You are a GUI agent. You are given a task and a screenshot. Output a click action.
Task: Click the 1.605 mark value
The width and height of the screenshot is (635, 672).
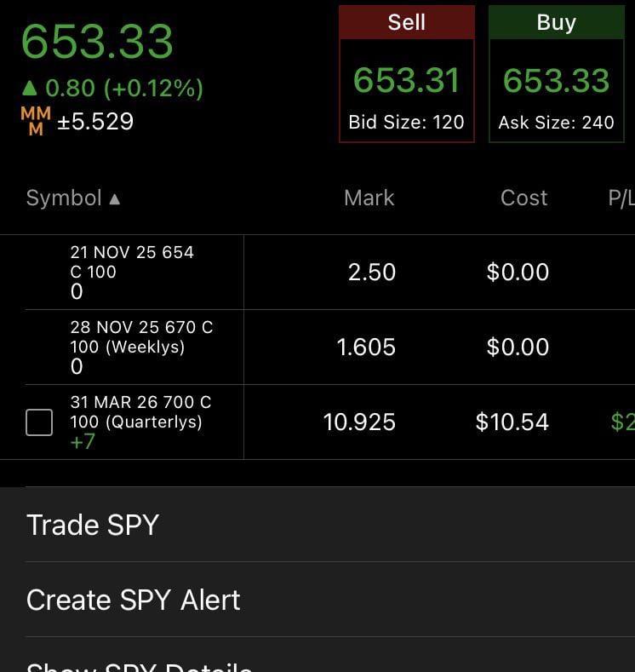[x=366, y=347]
